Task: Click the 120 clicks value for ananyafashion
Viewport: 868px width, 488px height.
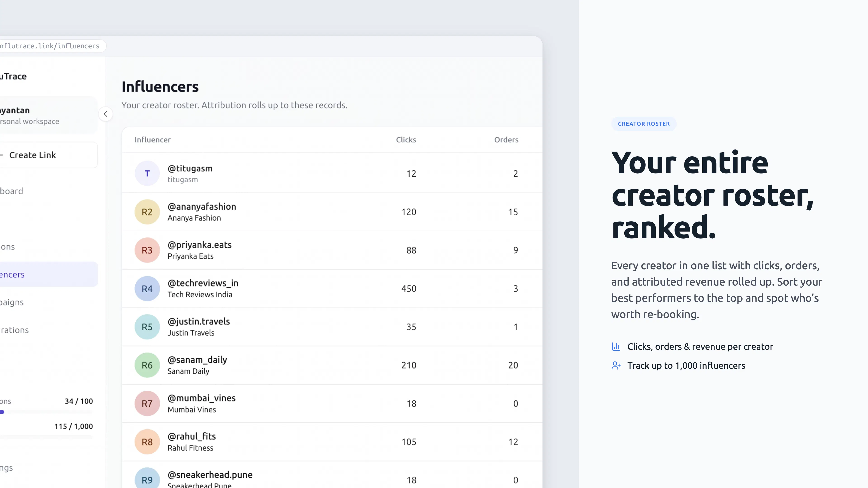Action: 409,212
